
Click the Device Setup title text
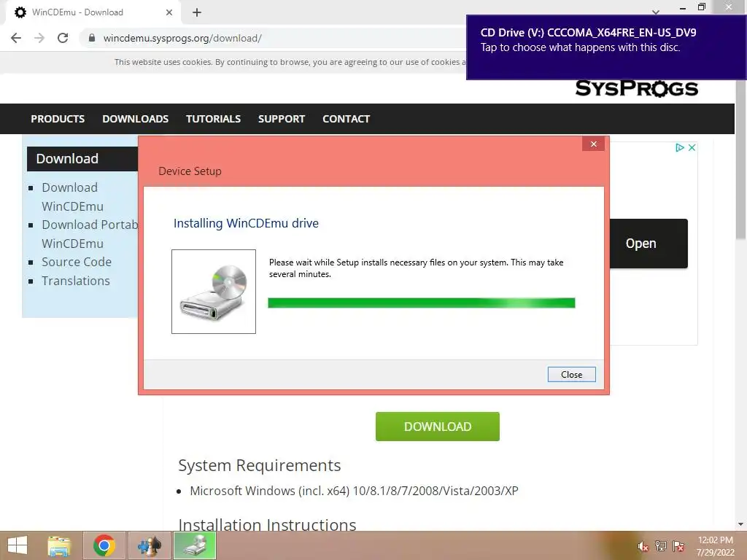tap(190, 171)
